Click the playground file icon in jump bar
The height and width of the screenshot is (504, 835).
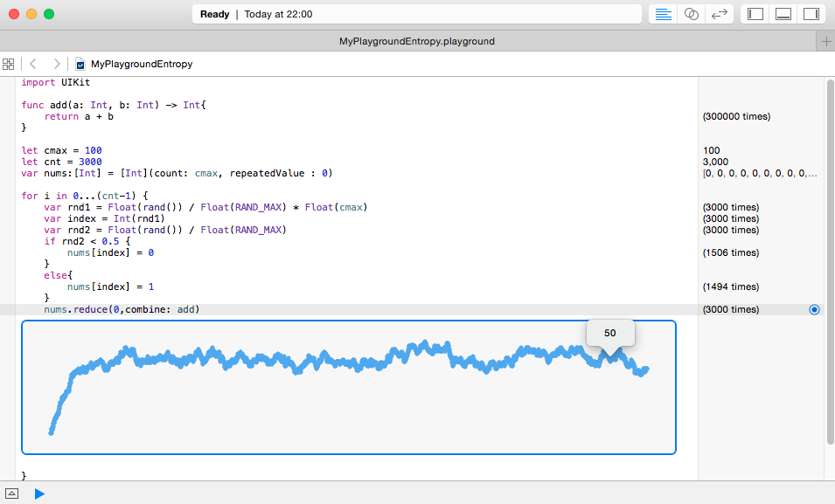pos(80,64)
